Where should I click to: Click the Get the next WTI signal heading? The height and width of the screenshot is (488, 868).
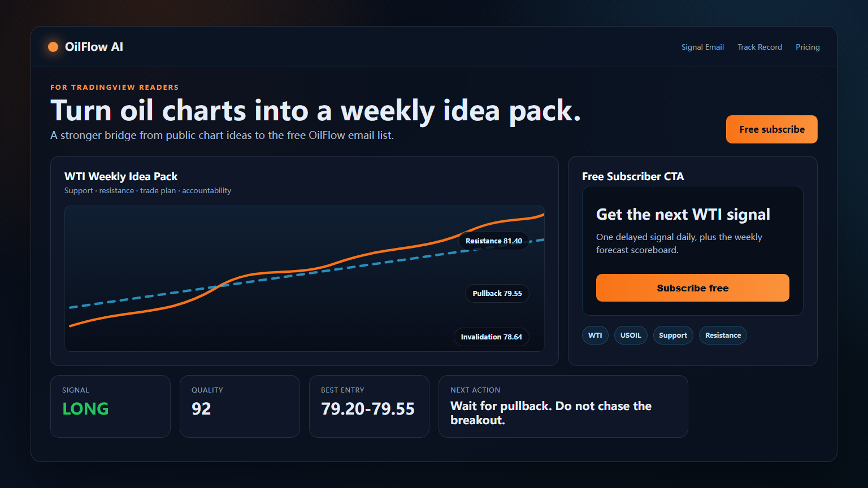683,215
